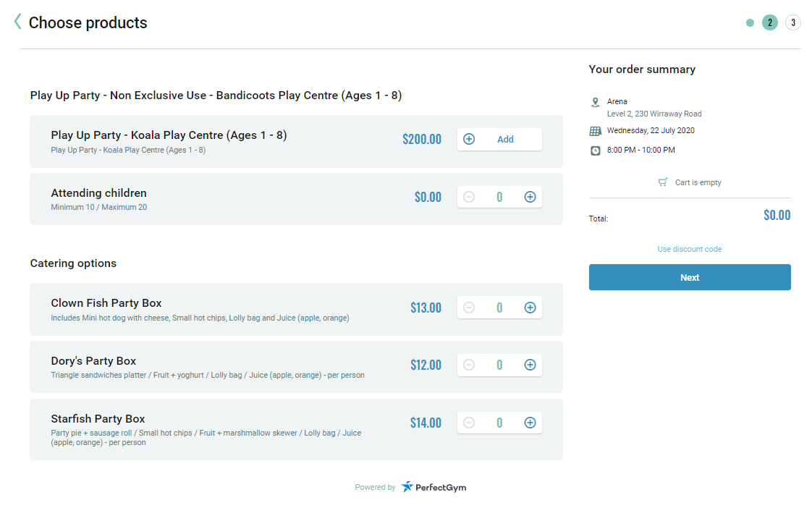Add the Koala Play Centre party package
This screenshot has width=812, height=508.
point(499,140)
